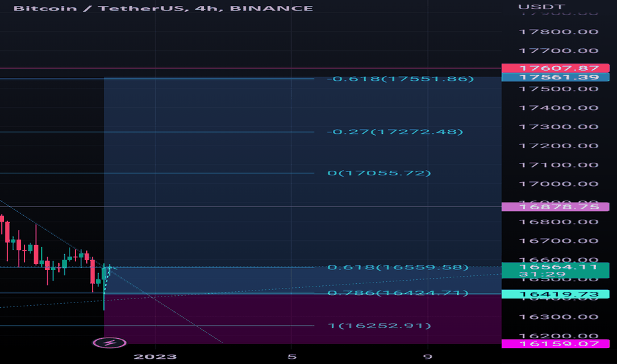Select the 16159.07 magenta price label
617x364 pixels.
[x=555, y=343]
